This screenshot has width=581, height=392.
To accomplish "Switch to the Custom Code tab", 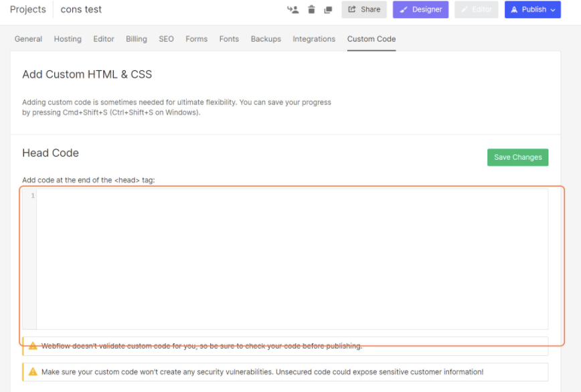I will (x=371, y=39).
